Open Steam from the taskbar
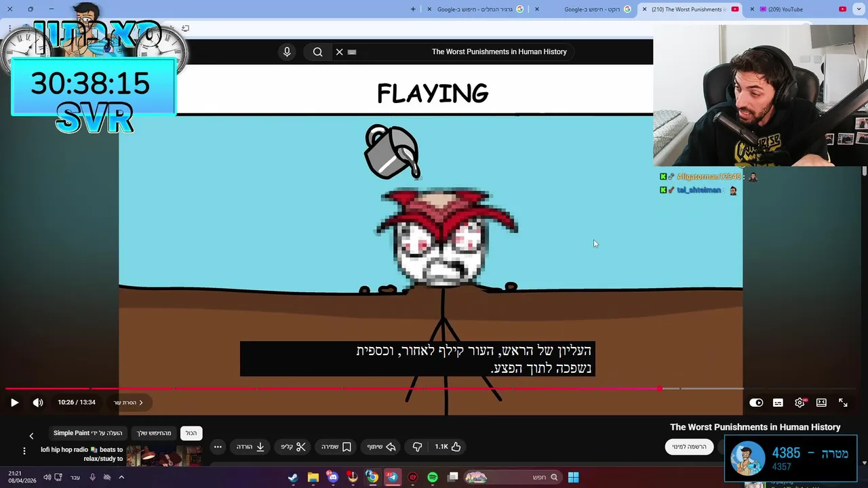 (x=292, y=477)
